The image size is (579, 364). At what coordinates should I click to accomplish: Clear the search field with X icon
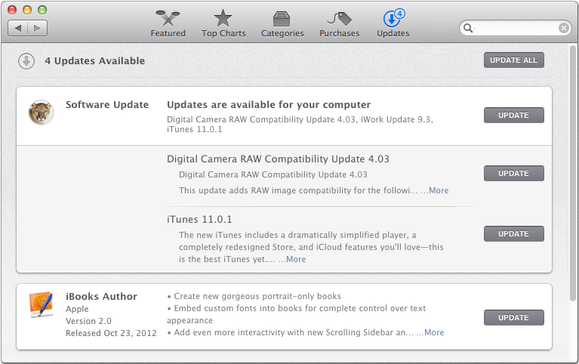[x=563, y=28]
